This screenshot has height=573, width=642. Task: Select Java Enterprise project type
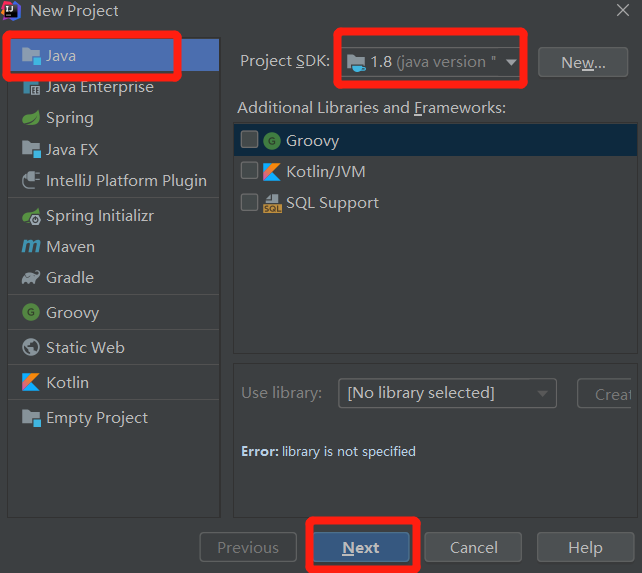99,87
